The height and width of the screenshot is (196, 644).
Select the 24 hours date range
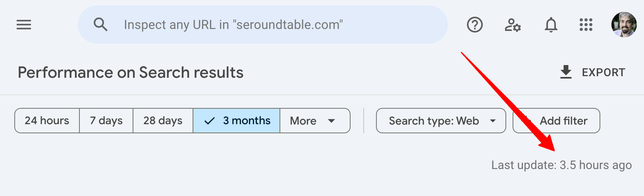coord(47,121)
